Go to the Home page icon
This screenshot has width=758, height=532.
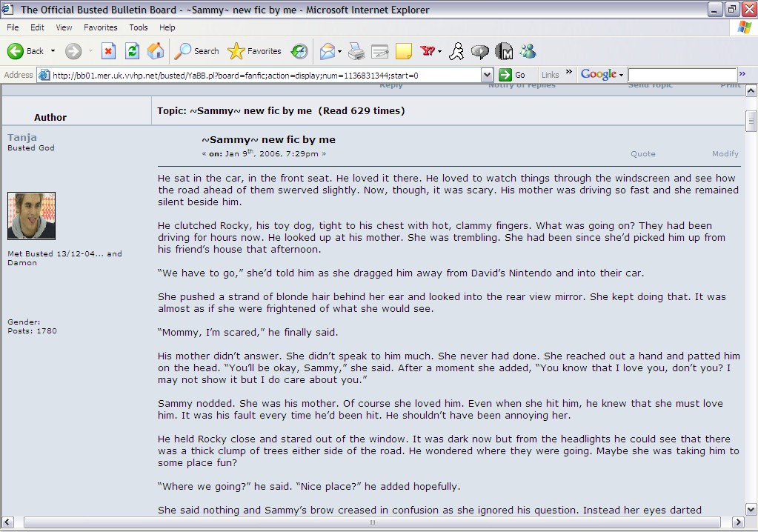pyautogui.click(x=156, y=51)
